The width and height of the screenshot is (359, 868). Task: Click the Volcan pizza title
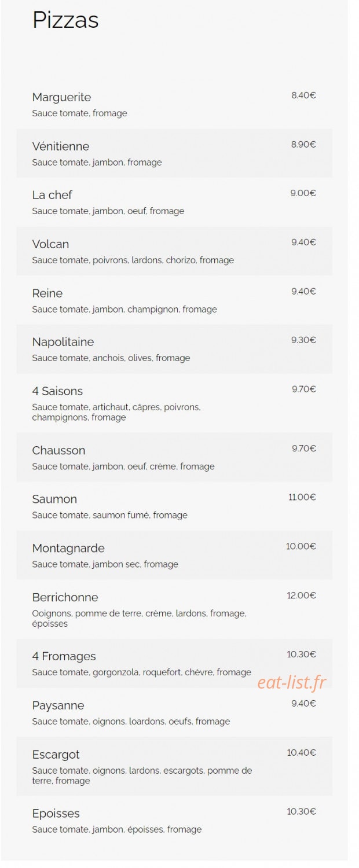pyautogui.click(x=50, y=244)
